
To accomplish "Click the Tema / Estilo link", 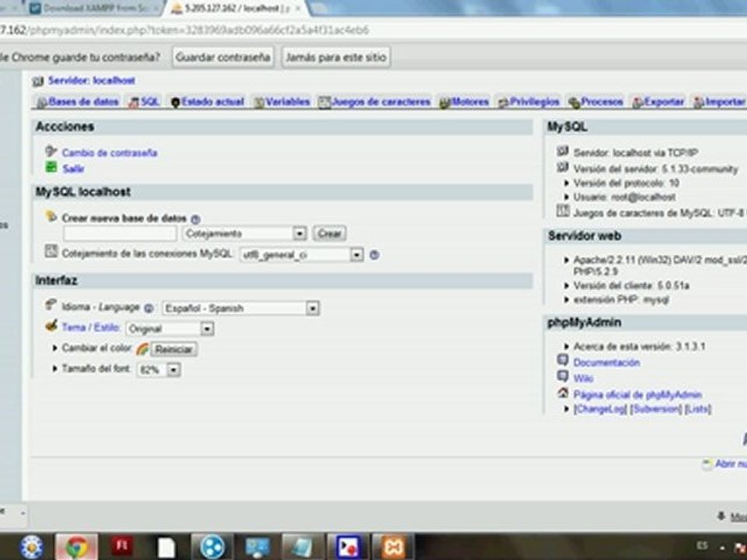I will pos(90,327).
